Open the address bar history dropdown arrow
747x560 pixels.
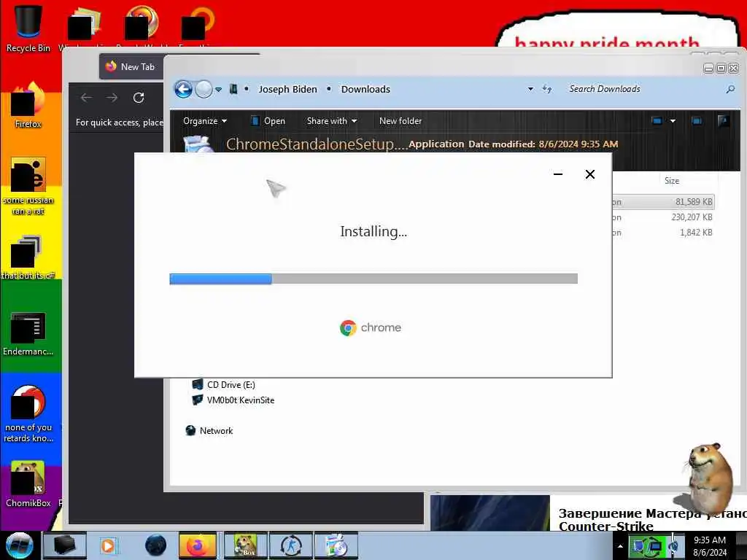coord(530,89)
